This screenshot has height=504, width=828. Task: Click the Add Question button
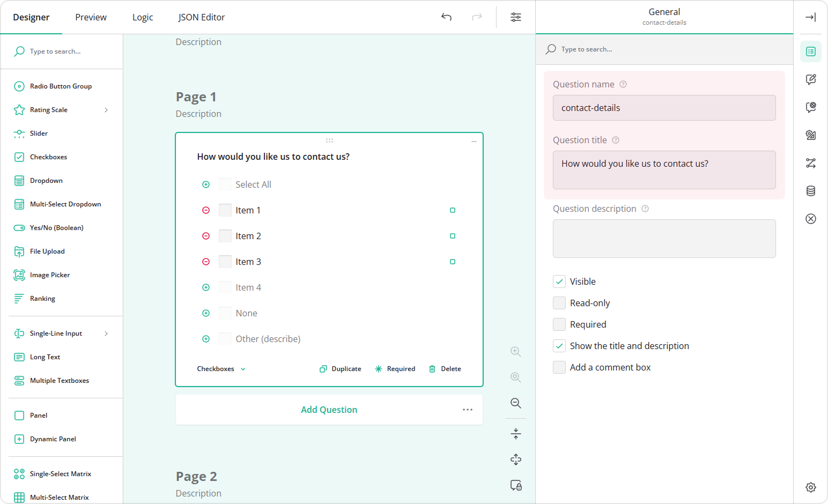[329, 409]
